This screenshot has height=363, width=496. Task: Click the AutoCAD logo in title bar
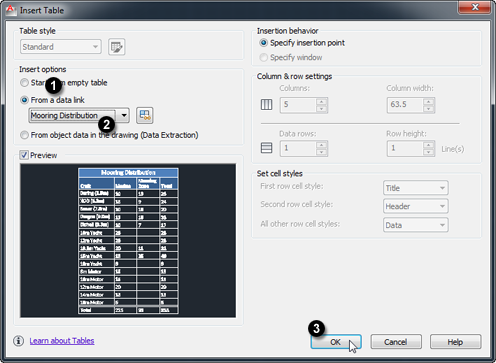pyautogui.click(x=11, y=10)
